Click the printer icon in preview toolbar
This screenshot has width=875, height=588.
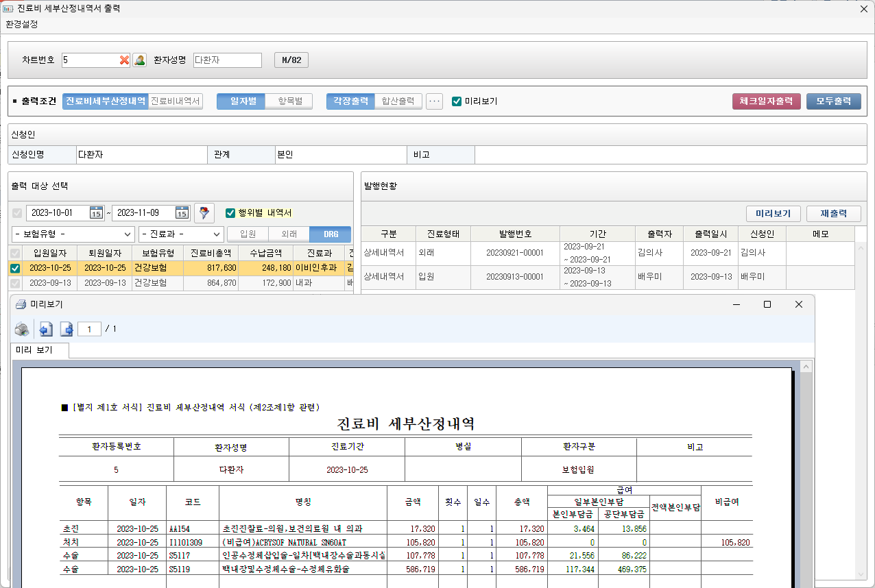(23, 330)
